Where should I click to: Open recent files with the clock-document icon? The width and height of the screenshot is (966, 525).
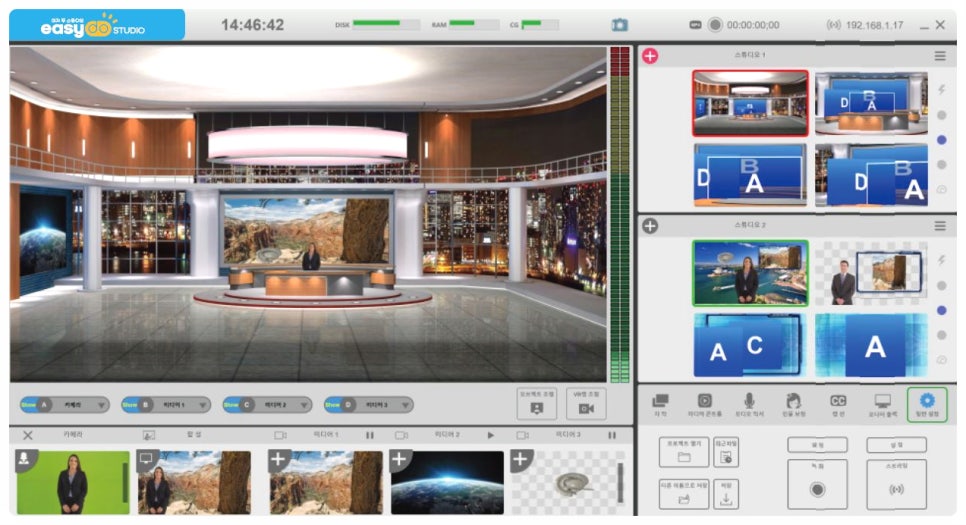click(726, 453)
